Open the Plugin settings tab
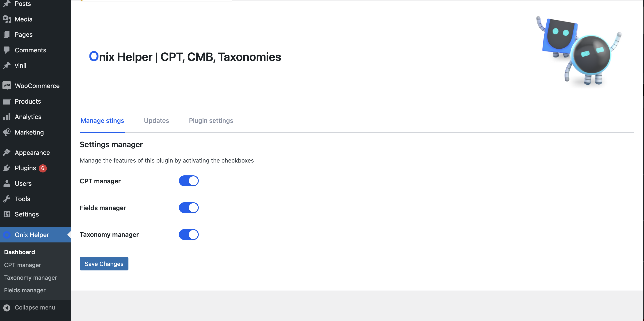644x321 pixels. (x=211, y=121)
